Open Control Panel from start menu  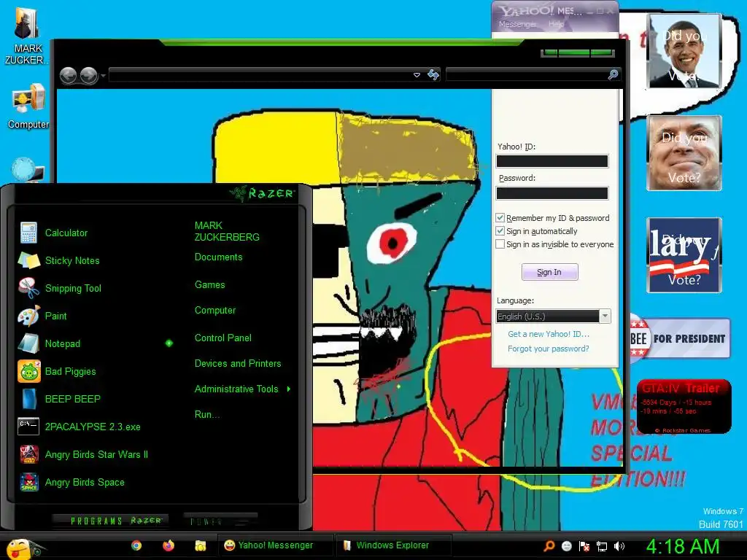[x=223, y=338]
